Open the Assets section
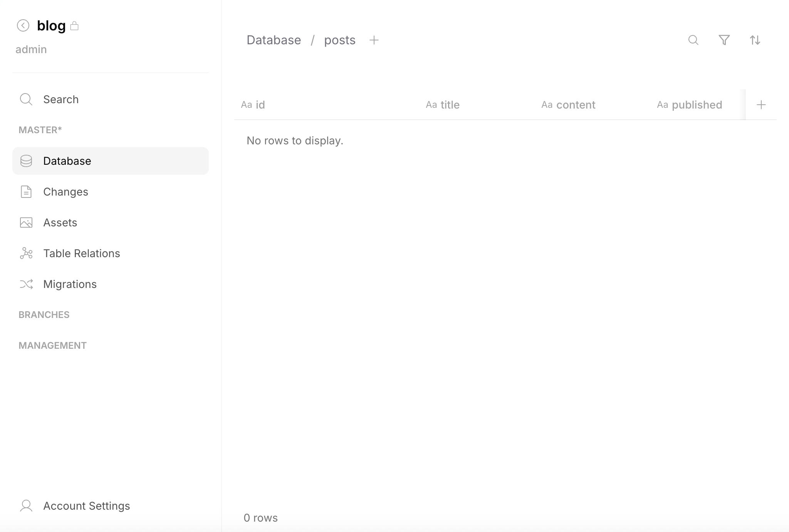Image resolution: width=789 pixels, height=532 pixels. click(60, 222)
